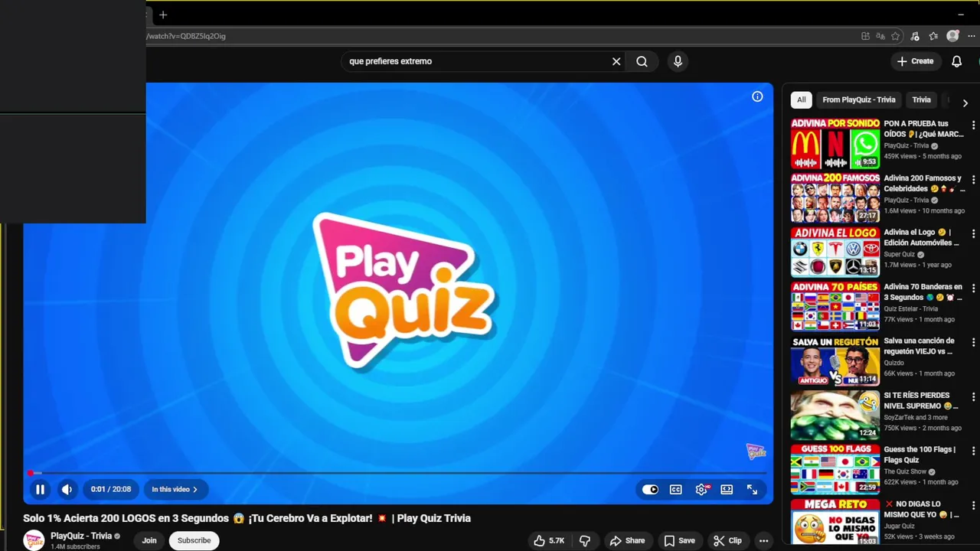
Task: Open the notifications bell
Action: coord(956,61)
